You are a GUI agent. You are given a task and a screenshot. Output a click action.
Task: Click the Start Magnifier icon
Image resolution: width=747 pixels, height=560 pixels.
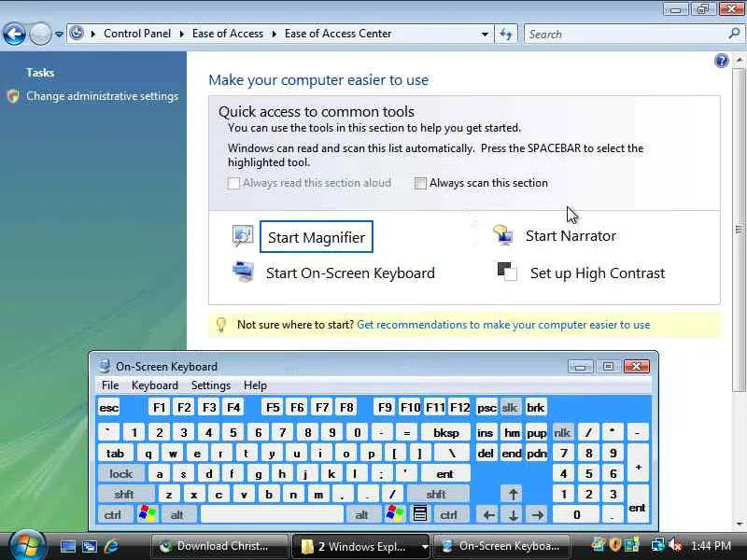[x=243, y=235]
